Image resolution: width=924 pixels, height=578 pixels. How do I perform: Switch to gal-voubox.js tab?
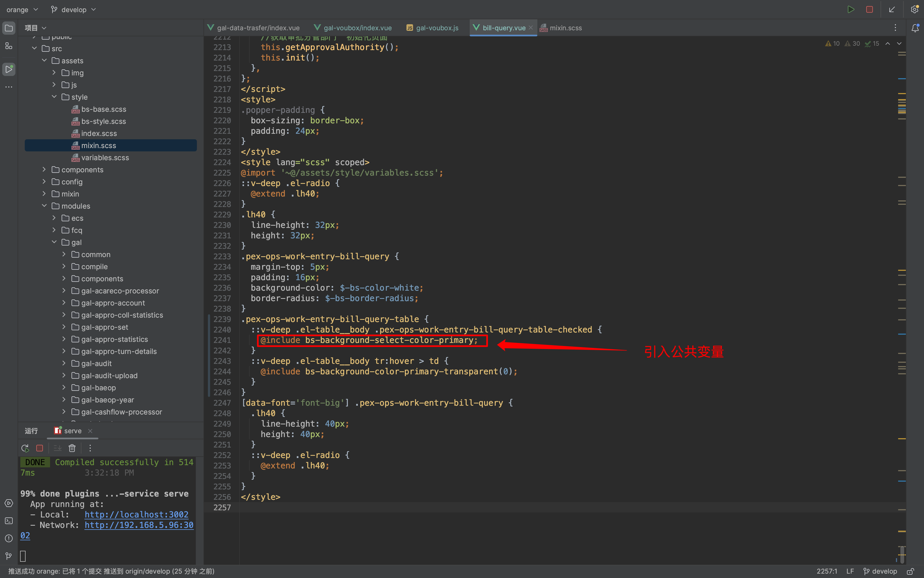pyautogui.click(x=432, y=28)
